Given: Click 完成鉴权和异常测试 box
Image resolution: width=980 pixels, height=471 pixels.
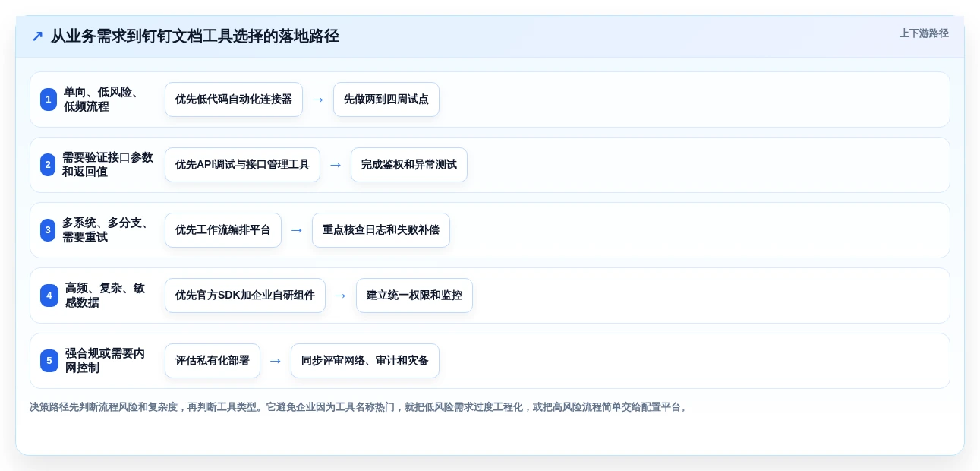Looking at the screenshot, I should [409, 165].
